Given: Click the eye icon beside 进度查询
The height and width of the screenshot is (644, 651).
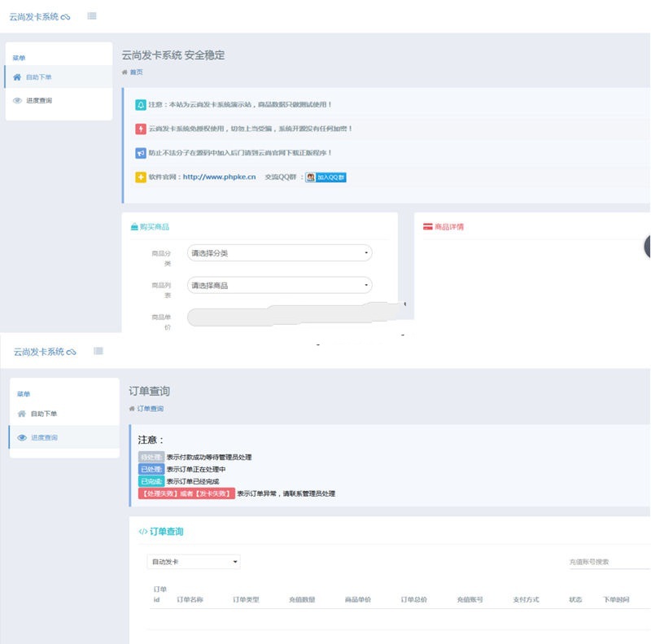Looking at the screenshot, I should point(18,100).
